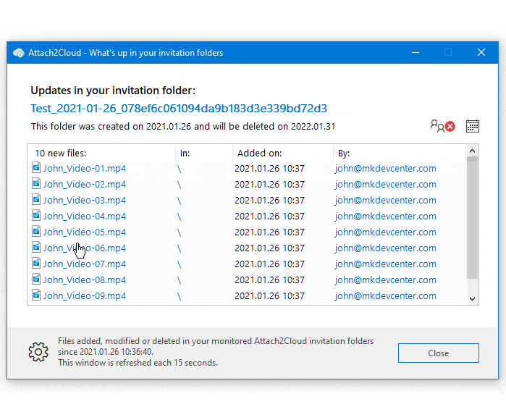Click the video file icon for John_Video-04.mp4
The width and height of the screenshot is (506, 420).
point(36,215)
